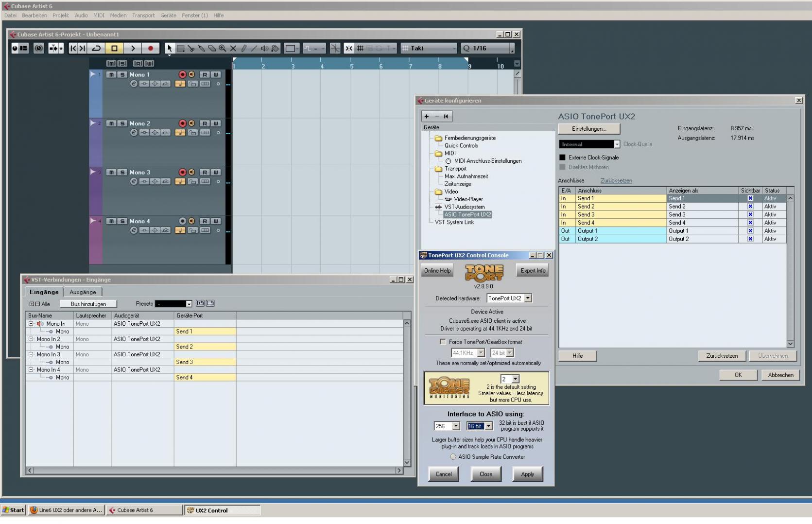Click OK in Geräte konfigurieren
Screen dimensions: 812x524
point(738,375)
